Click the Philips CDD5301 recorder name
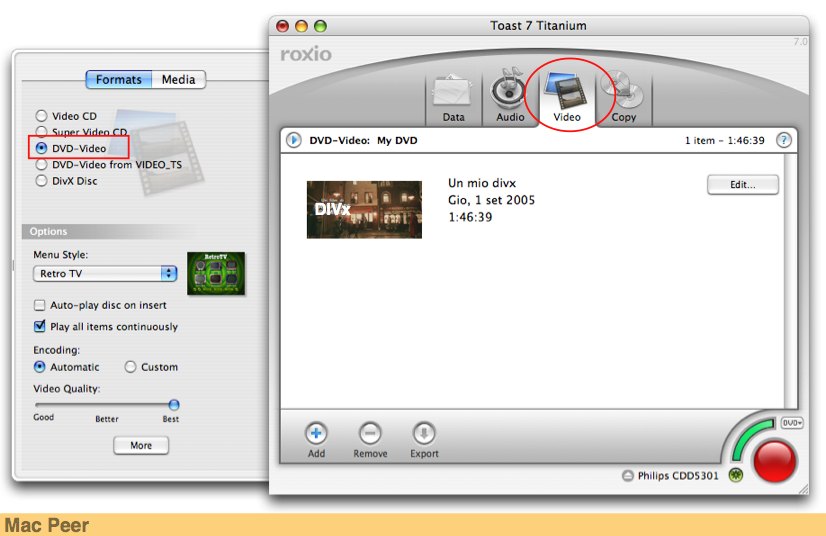The width and height of the screenshot is (826, 536). click(678, 475)
